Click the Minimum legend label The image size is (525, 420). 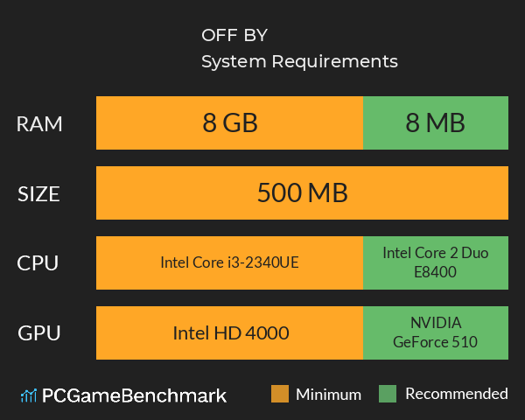point(328,394)
